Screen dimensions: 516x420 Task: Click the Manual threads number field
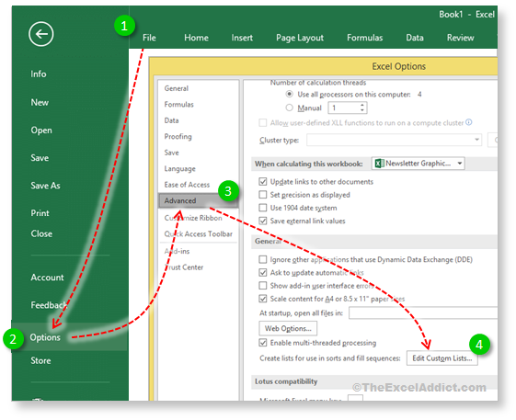click(x=344, y=108)
